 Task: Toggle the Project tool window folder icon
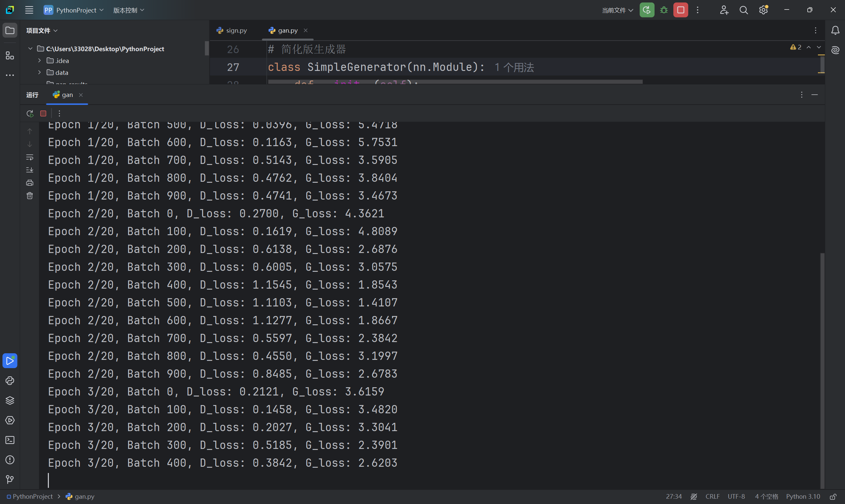click(10, 31)
